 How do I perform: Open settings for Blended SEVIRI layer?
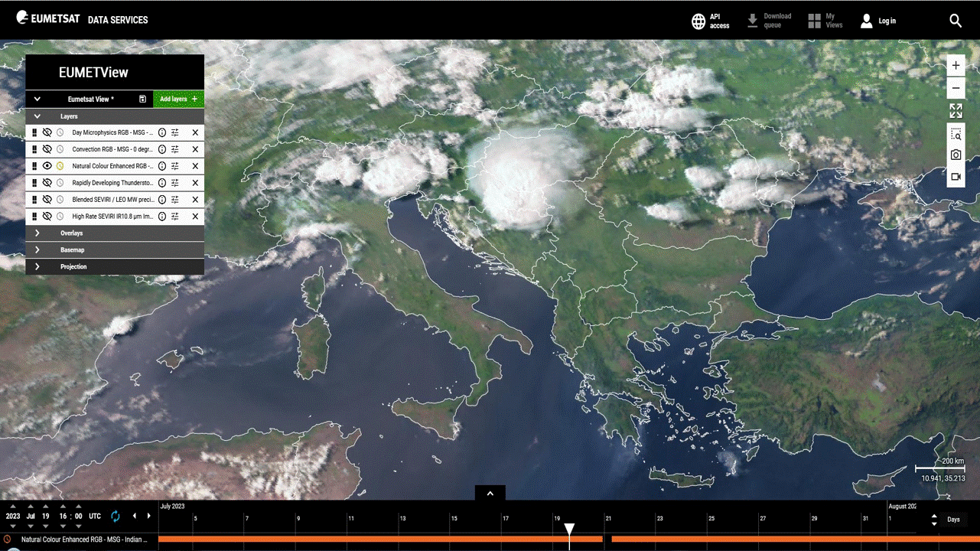pyautogui.click(x=175, y=200)
